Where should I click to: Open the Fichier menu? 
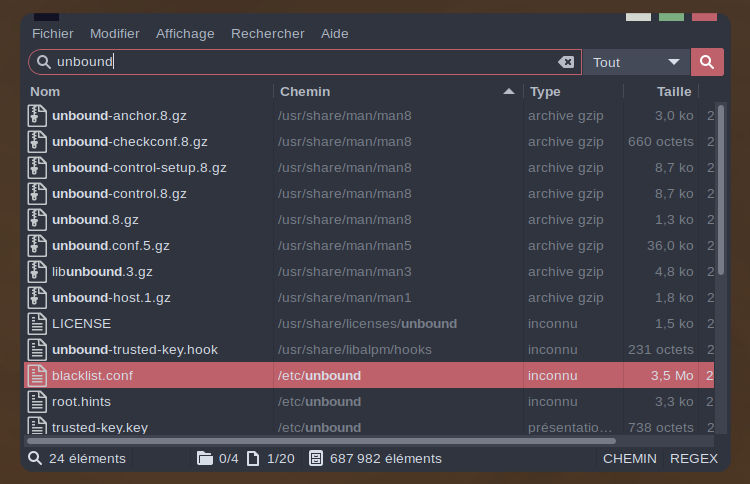point(53,33)
